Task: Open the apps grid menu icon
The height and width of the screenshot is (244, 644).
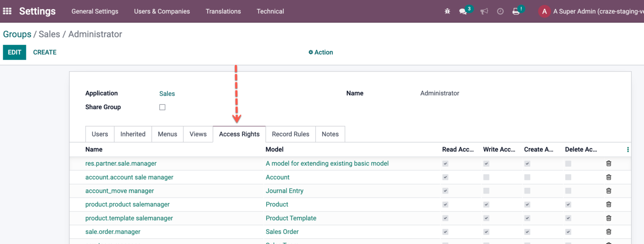Action: coord(7,11)
